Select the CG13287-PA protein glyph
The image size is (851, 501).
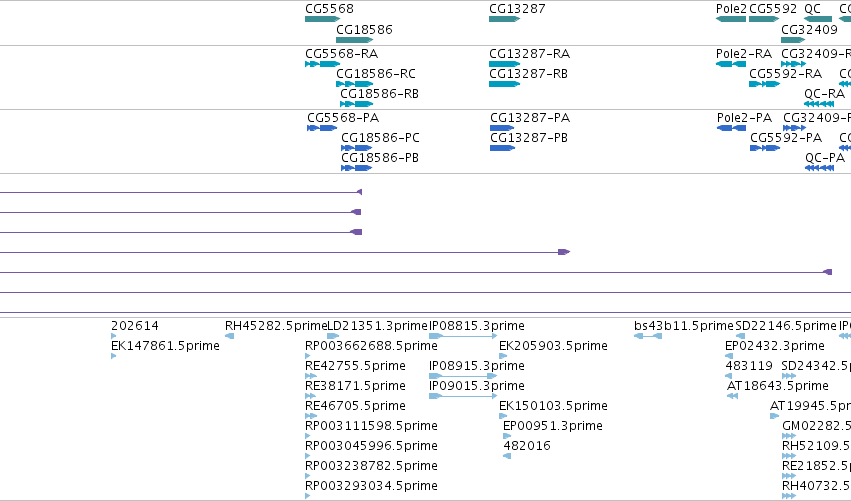click(x=502, y=128)
